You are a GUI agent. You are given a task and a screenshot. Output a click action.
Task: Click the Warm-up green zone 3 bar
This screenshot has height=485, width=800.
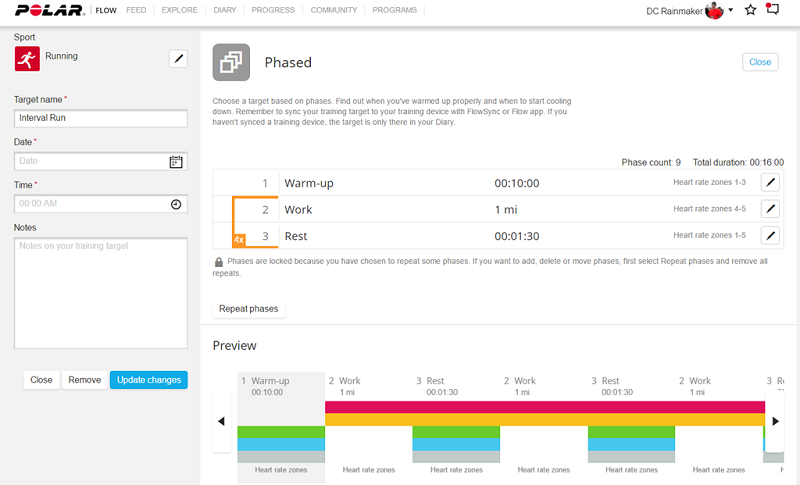coord(281,432)
